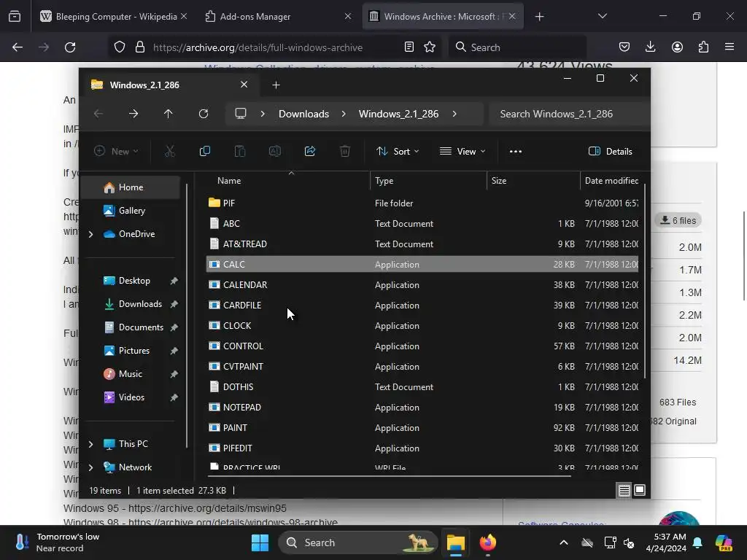
Task: Show hidden system tray icons
Action: coord(564,542)
